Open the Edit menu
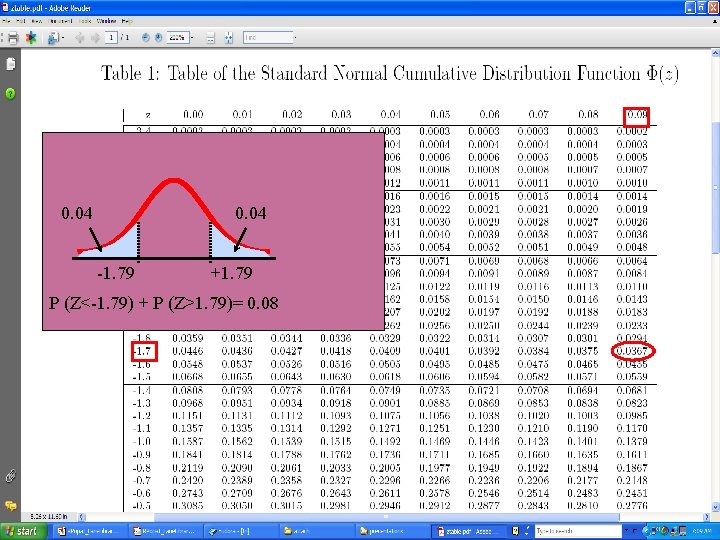720x540 pixels. point(21,21)
